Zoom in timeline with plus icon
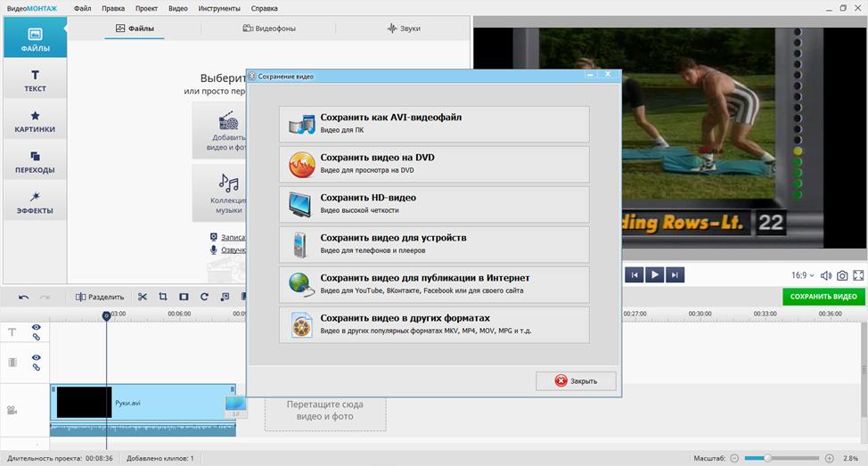Viewport: 868px width, 466px height. coord(830,458)
